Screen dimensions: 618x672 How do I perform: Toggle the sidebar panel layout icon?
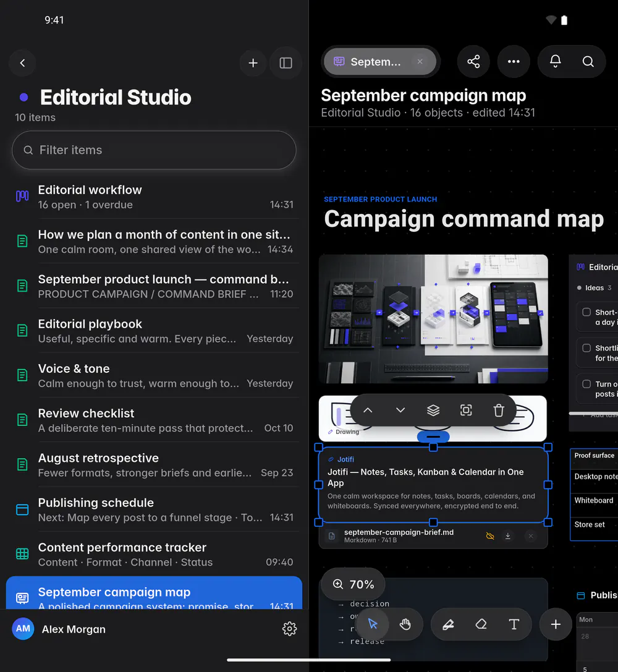[x=286, y=63]
